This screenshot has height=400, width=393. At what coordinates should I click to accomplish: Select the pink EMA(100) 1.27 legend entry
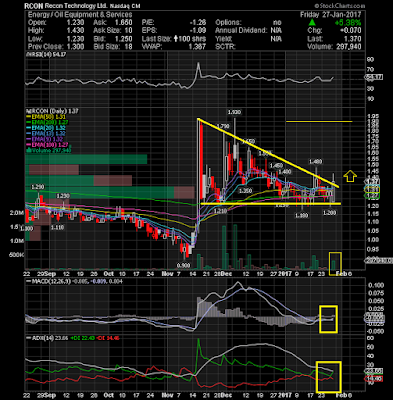coord(48,145)
